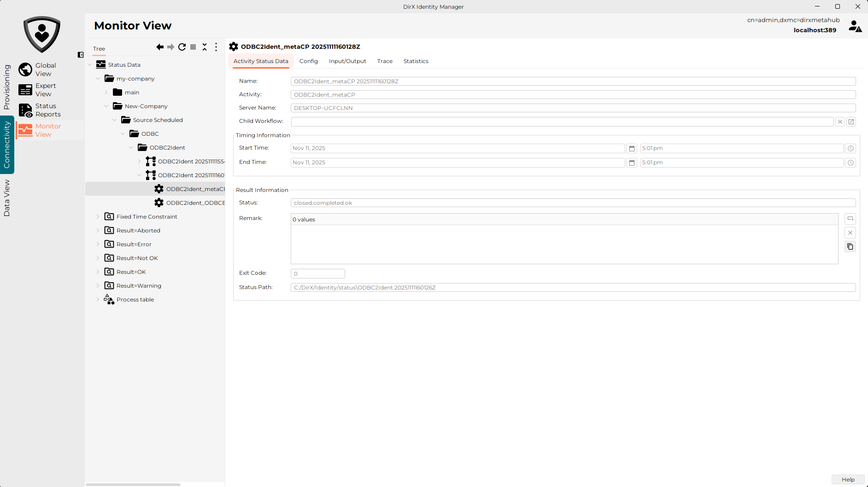
Task: Navigate back with the left arrow icon
Action: [160, 47]
